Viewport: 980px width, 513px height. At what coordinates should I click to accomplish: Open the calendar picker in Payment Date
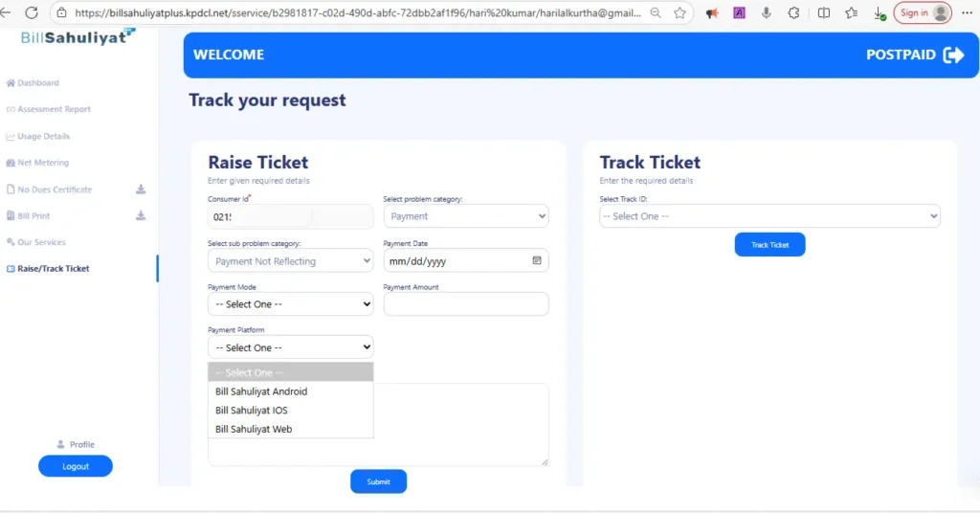click(x=537, y=260)
